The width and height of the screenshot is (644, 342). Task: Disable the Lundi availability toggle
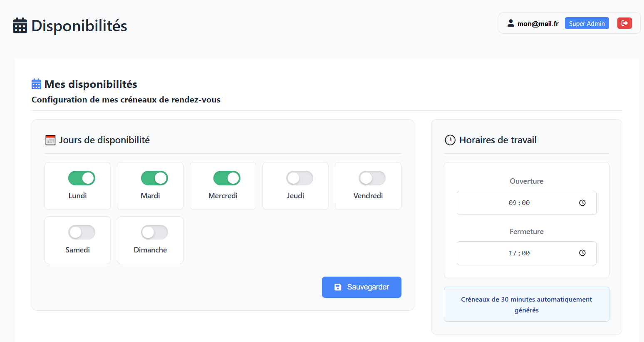click(82, 178)
